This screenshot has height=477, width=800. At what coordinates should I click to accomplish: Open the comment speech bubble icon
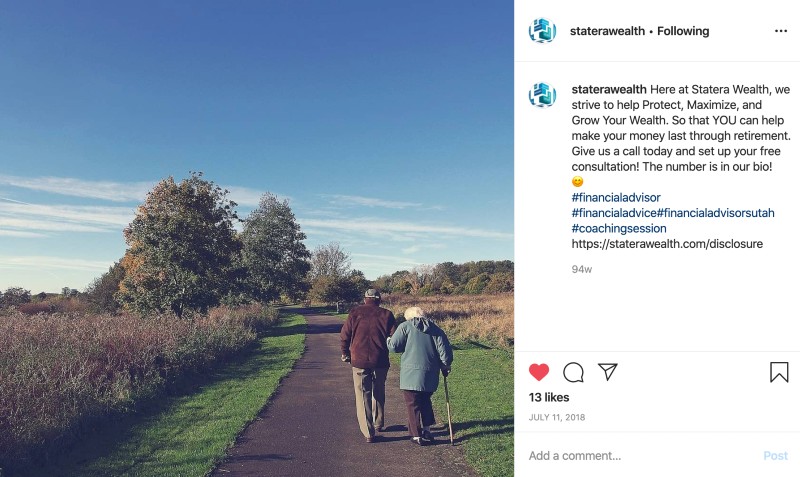[573, 372]
